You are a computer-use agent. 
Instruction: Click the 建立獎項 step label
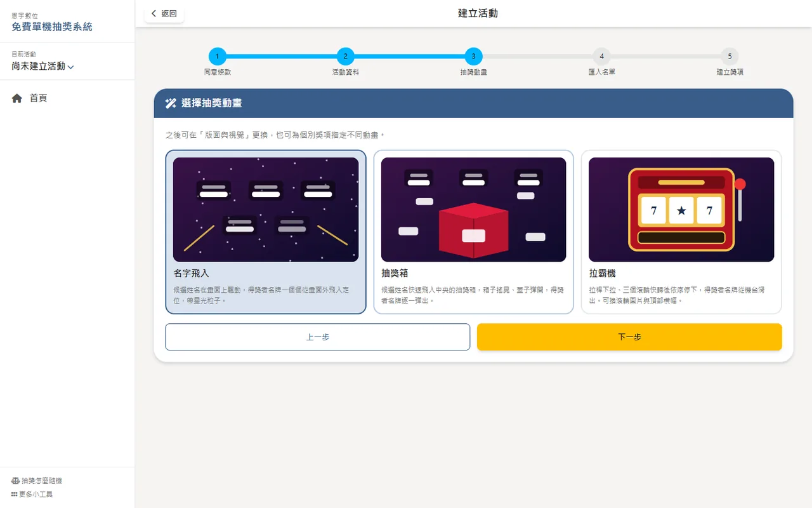click(x=730, y=72)
